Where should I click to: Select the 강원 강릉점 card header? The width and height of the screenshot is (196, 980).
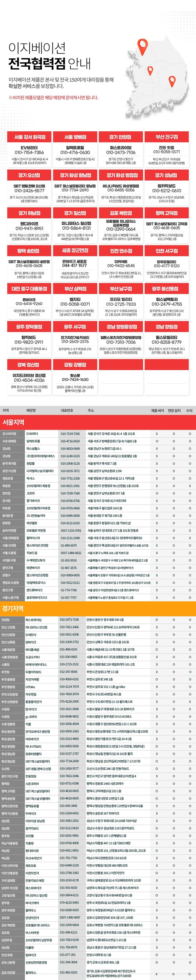75,364
